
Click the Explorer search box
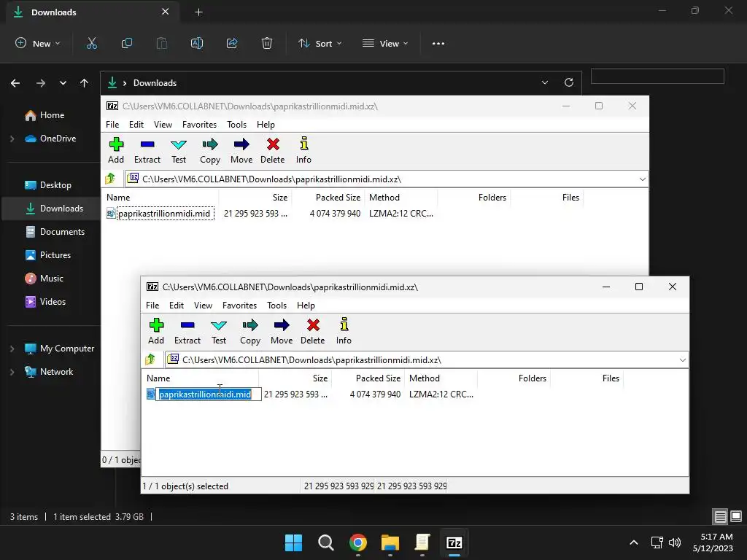coord(657,76)
